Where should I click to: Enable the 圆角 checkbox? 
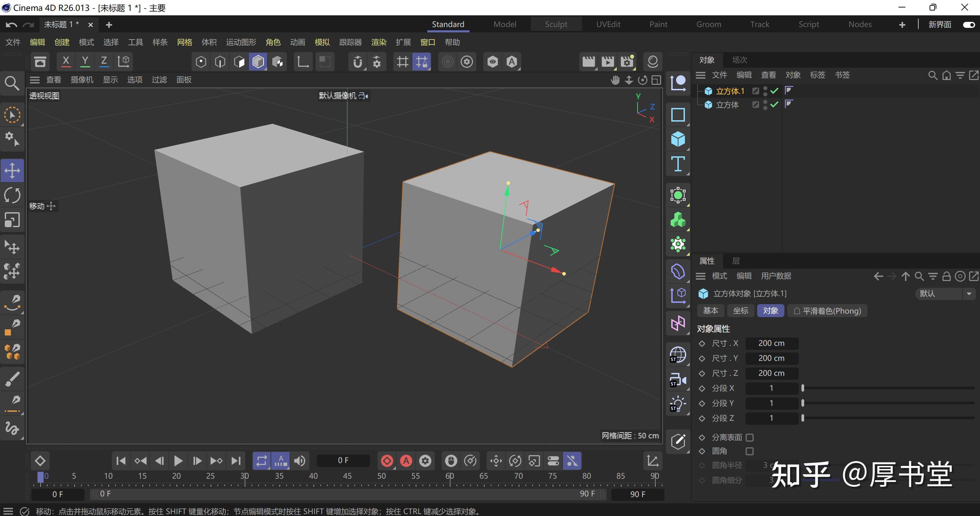[x=749, y=451]
